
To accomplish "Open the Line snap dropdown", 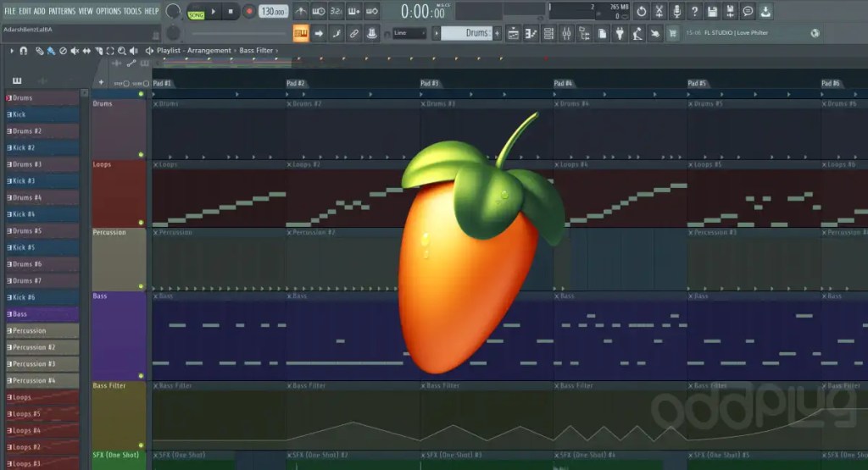I will (x=409, y=33).
